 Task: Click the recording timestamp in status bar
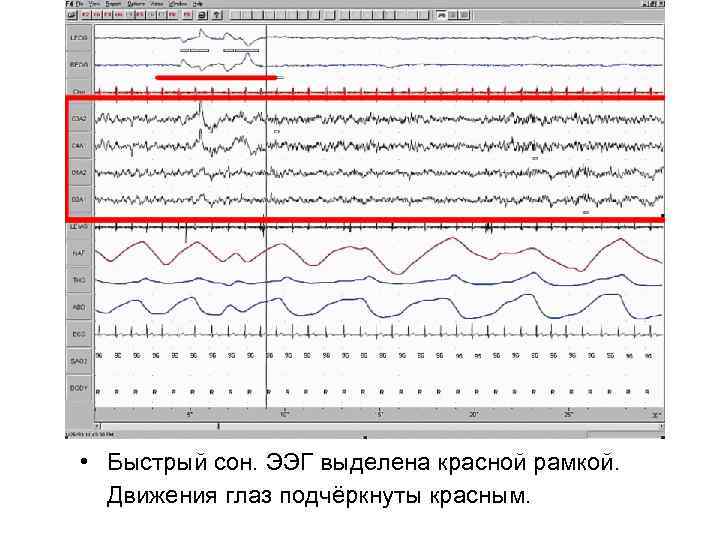90,434
